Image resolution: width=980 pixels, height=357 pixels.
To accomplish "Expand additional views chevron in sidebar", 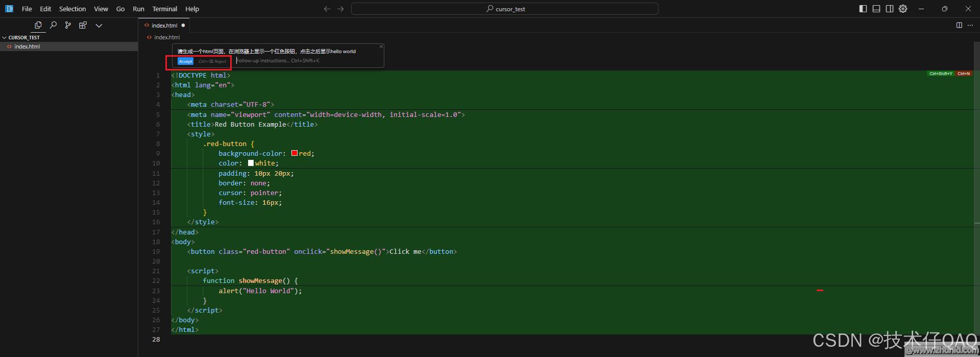I will [x=99, y=25].
